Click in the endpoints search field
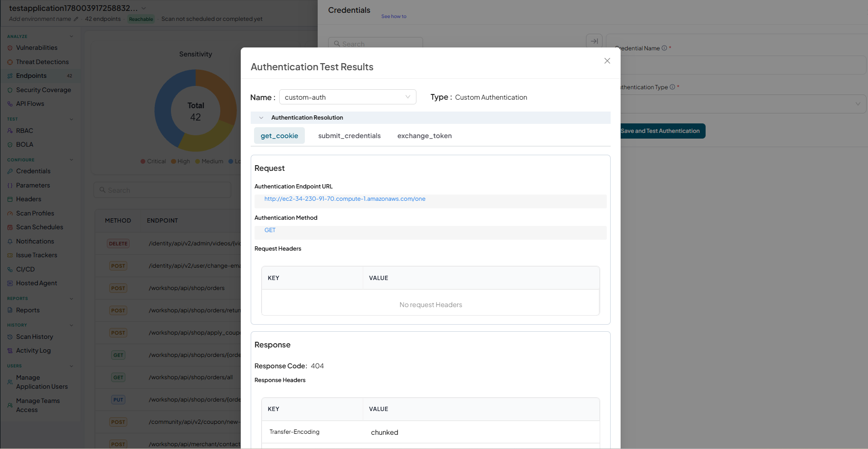Viewport: 868px width, 449px height. (162, 190)
